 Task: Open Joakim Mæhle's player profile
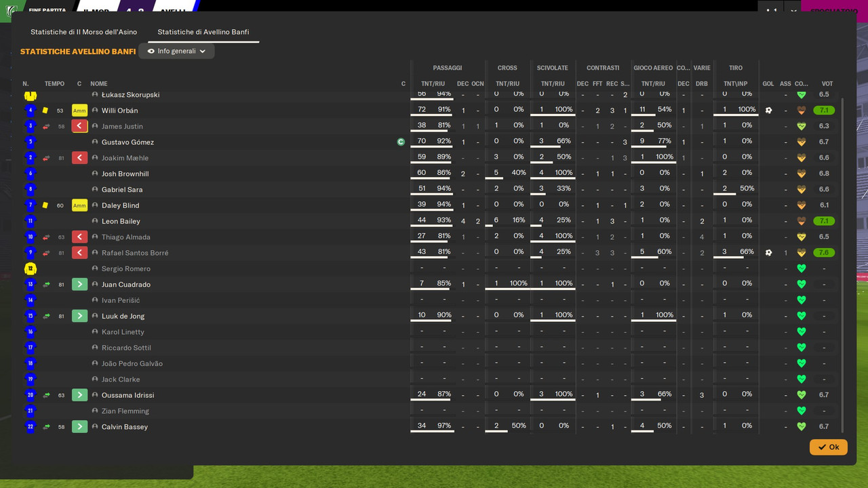tap(125, 158)
